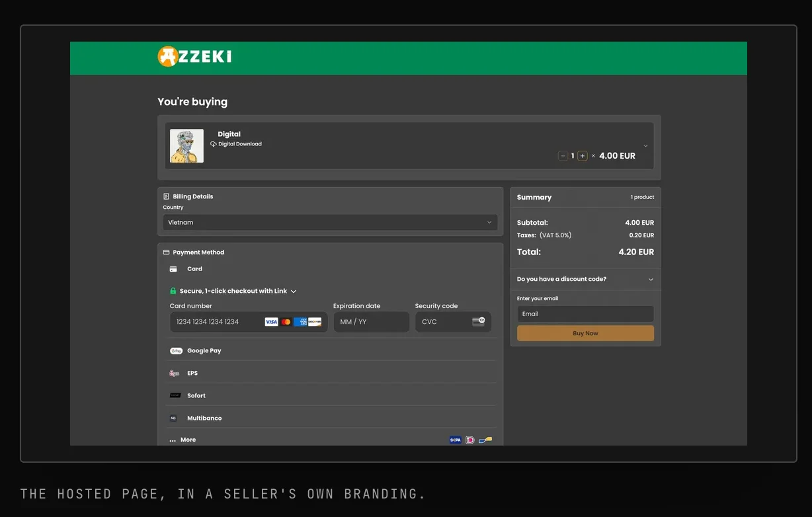Viewport: 812px width, 517px height.
Task: Click the Discover card brand icon
Action: click(x=315, y=322)
